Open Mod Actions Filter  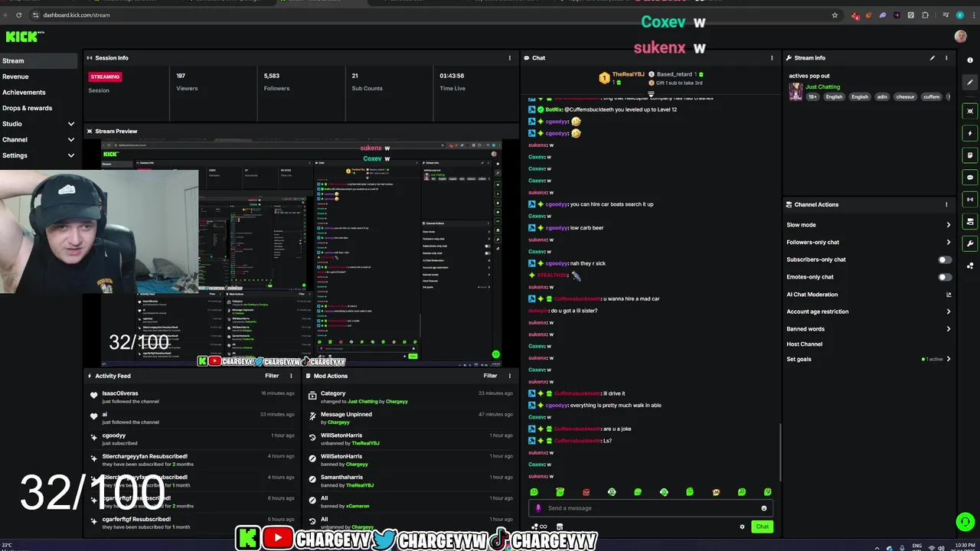tap(491, 376)
